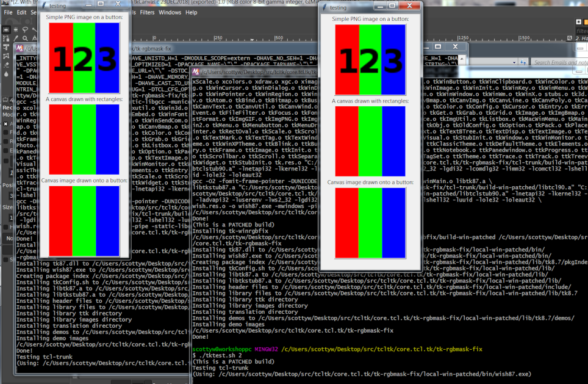Click the 123 PNG button in left testing window
The image size is (588, 384).
point(84,58)
